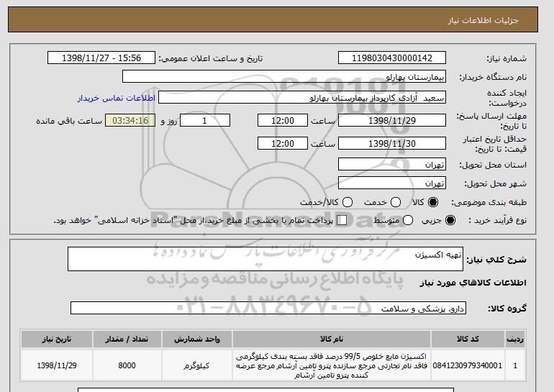Click the buyer name field بیمارستان بهارلو
Screen dimensions: 554x392
[x=284, y=76]
